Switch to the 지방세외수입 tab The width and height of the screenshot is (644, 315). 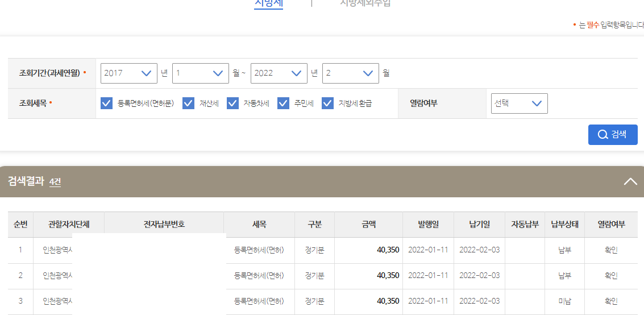coord(365,3)
